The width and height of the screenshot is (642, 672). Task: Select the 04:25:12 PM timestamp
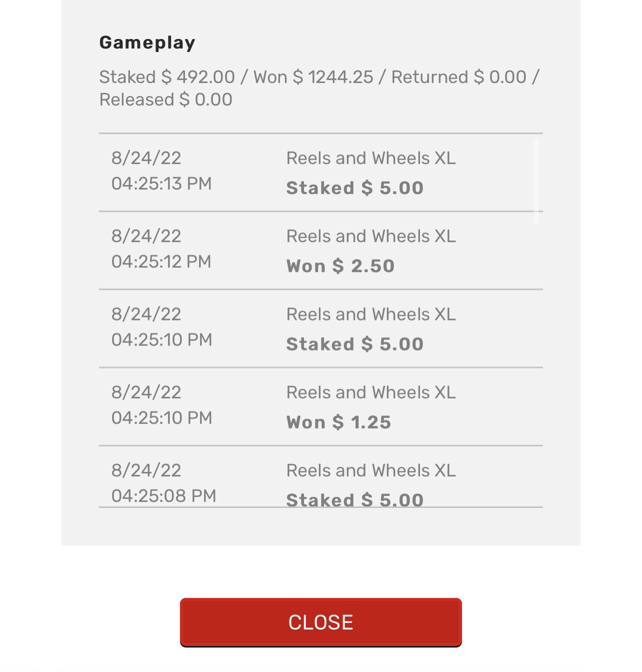click(x=161, y=261)
